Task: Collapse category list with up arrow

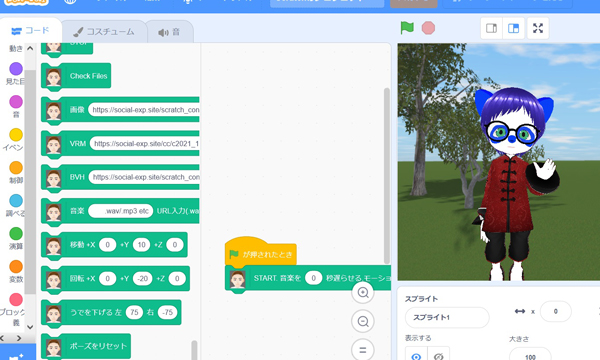Action: pyautogui.click(x=30, y=49)
